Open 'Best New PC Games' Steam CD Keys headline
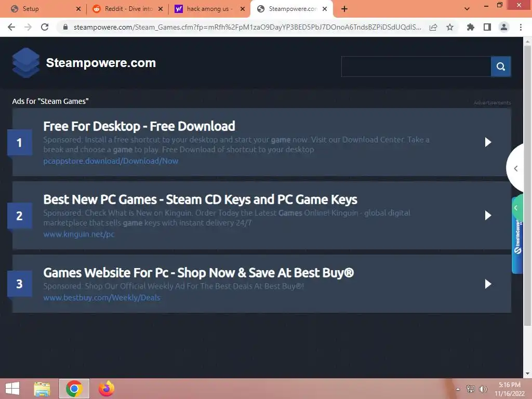The height and width of the screenshot is (399, 532). point(200,199)
